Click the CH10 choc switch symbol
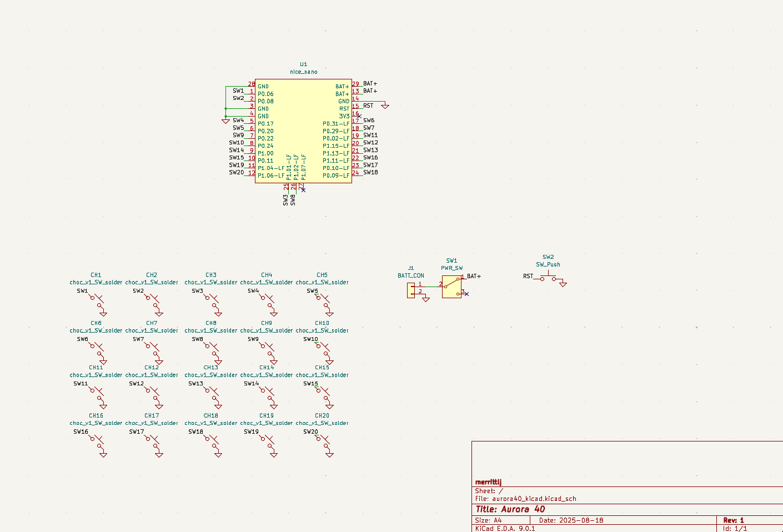Image resolution: width=783 pixels, height=532 pixels. click(x=325, y=352)
